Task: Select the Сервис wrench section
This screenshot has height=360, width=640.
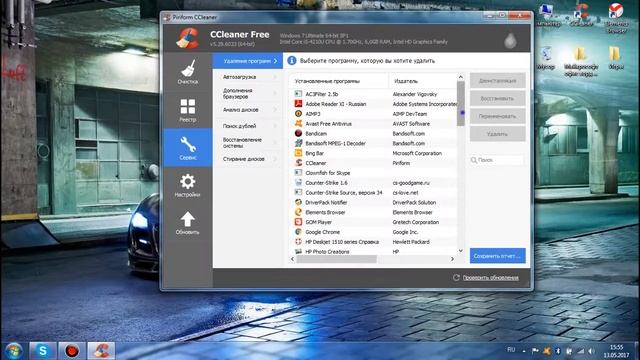Action: [188, 147]
